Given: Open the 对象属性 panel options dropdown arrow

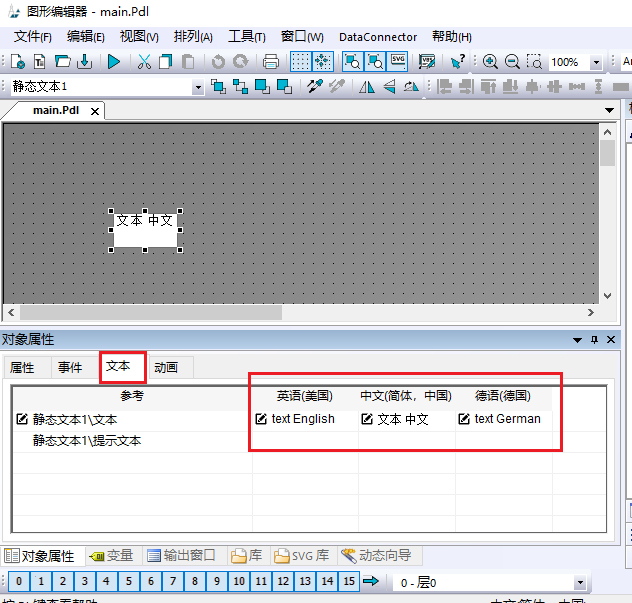Looking at the screenshot, I should click(577, 340).
